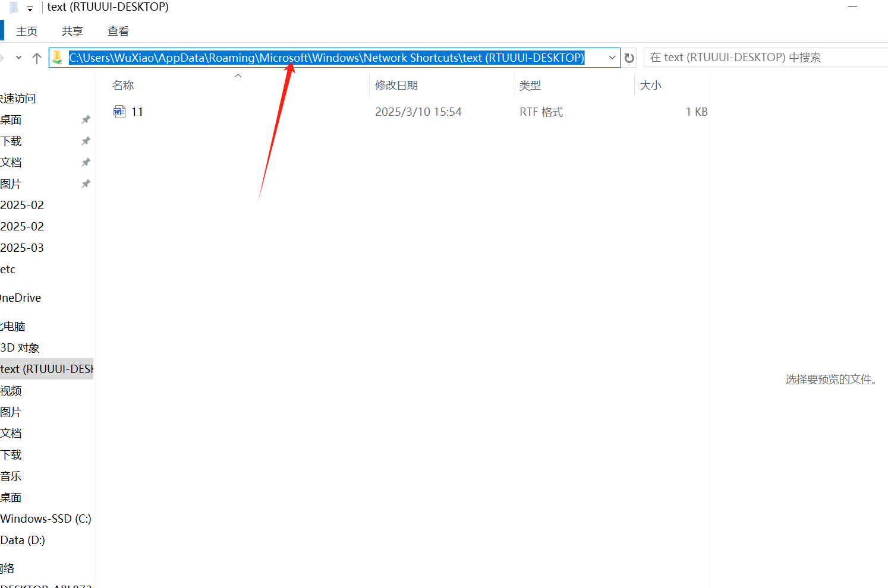Viewport: 888px width, 588px height.
Task: Switch to the 查看 ribbon tab
Action: pos(118,31)
